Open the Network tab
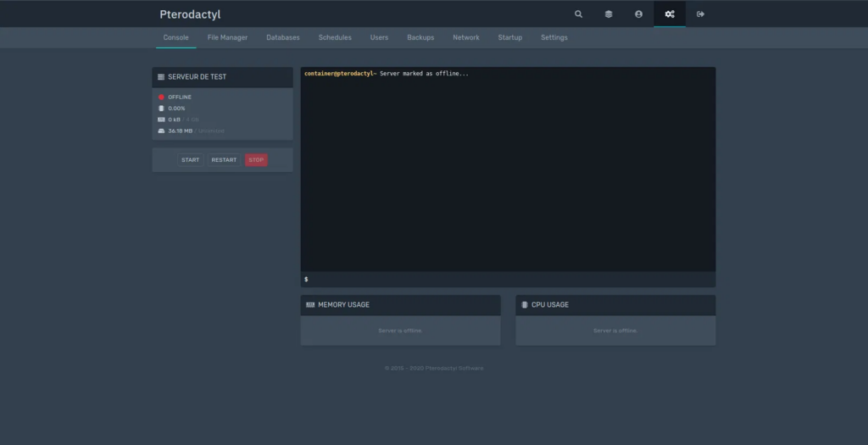 click(x=466, y=38)
